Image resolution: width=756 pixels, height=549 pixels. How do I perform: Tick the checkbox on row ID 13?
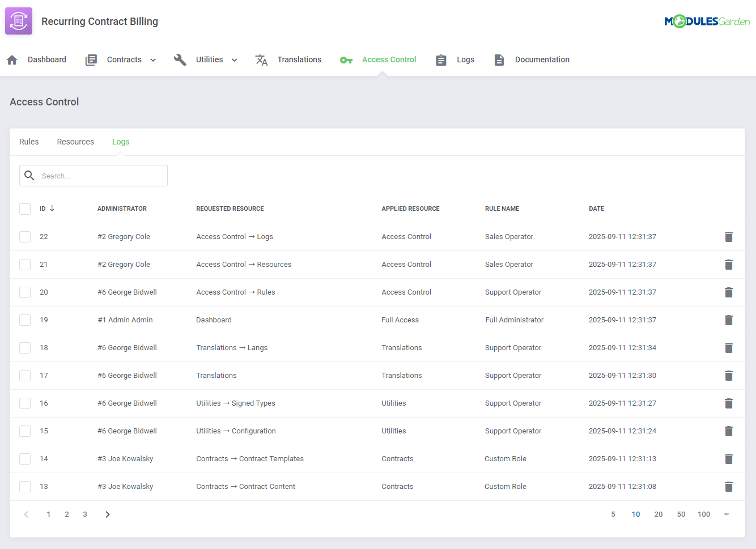pos(25,486)
